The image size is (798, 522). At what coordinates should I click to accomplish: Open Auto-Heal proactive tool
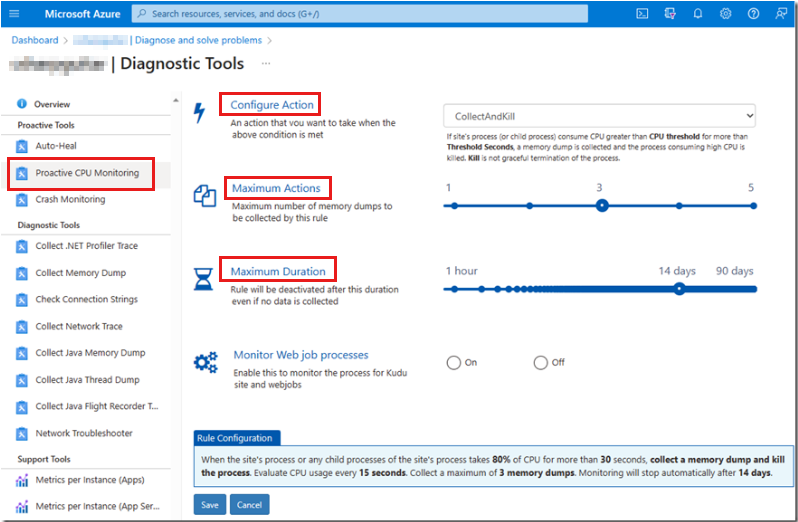click(55, 146)
